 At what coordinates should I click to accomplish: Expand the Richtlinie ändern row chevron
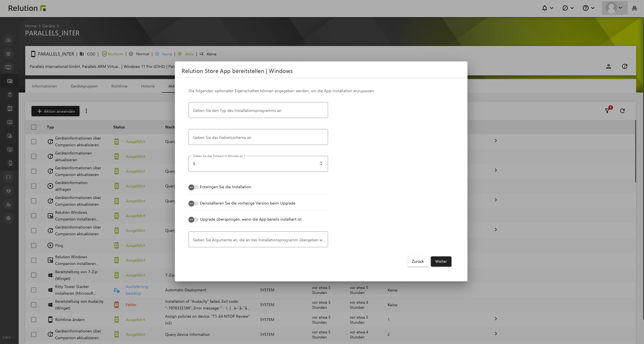pos(496,318)
